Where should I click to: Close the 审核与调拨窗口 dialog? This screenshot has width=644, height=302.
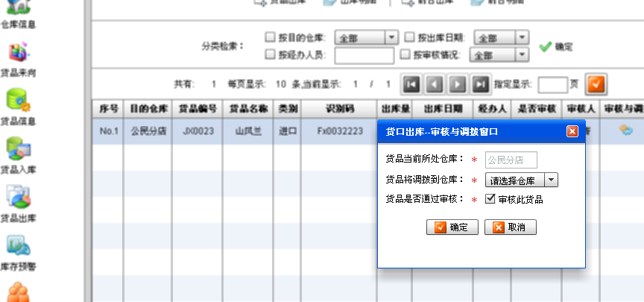click(x=572, y=131)
